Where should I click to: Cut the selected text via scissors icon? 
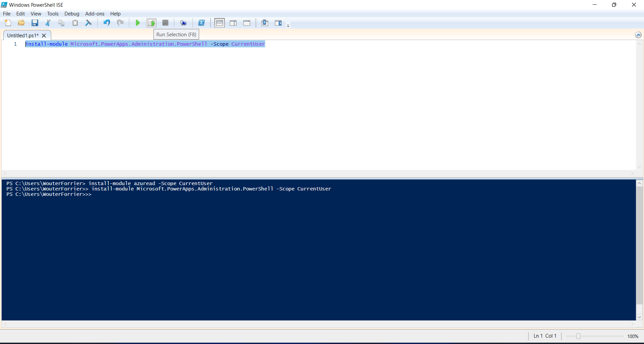[x=48, y=23]
